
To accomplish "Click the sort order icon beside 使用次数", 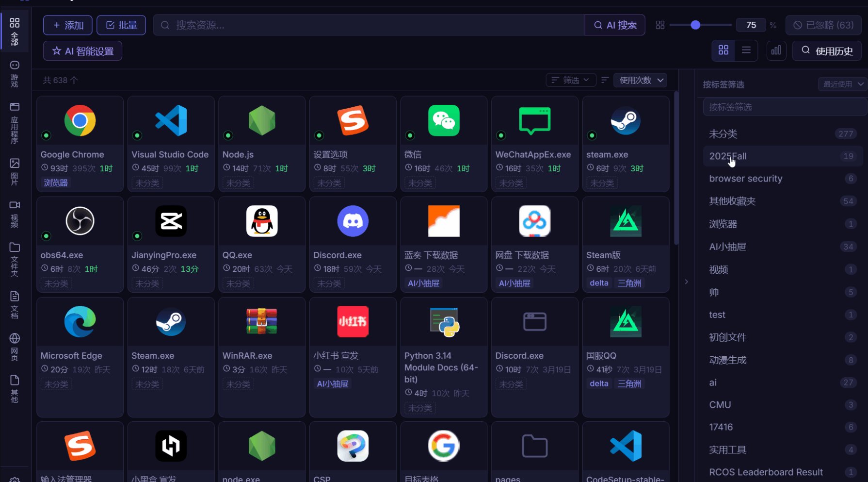I will pos(605,80).
